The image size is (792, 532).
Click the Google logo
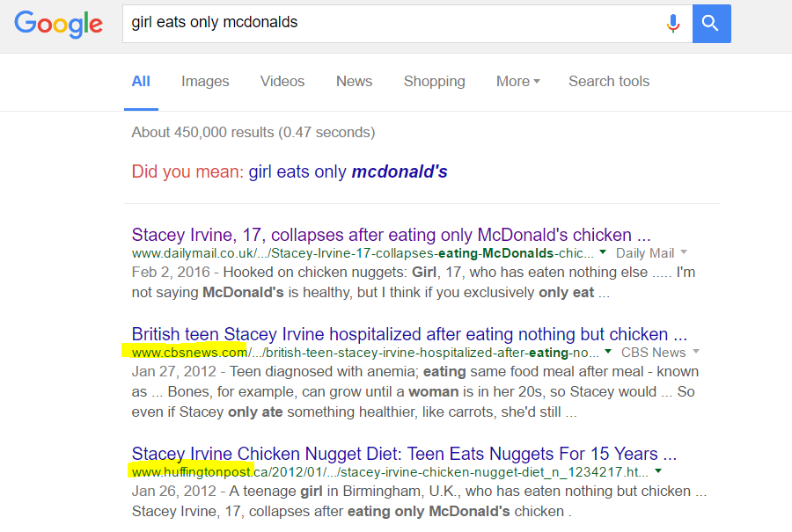click(58, 24)
